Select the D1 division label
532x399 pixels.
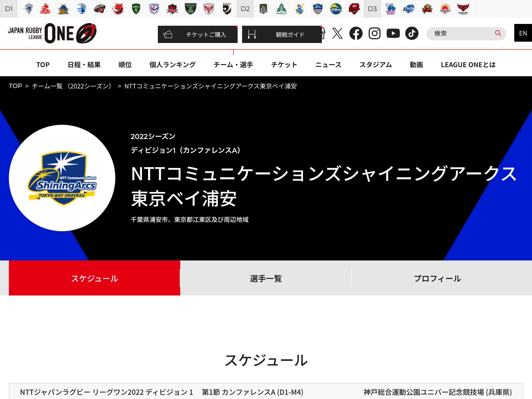9,9
